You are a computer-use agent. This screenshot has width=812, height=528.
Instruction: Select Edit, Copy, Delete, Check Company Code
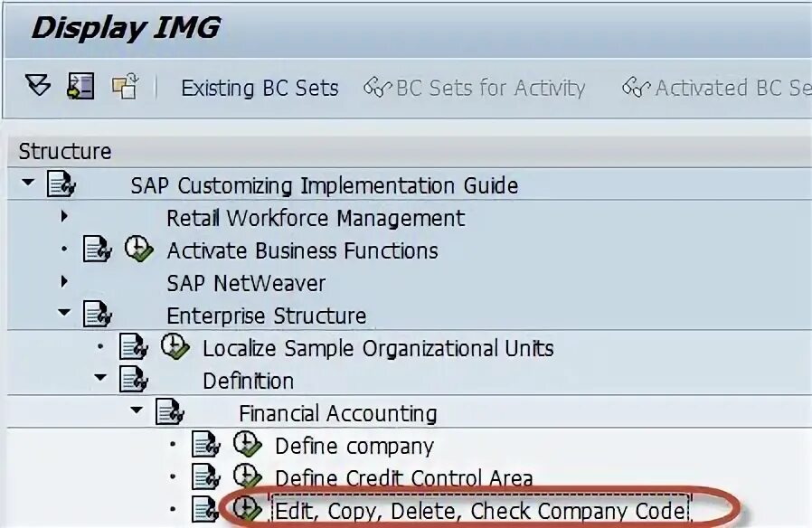coord(480,511)
